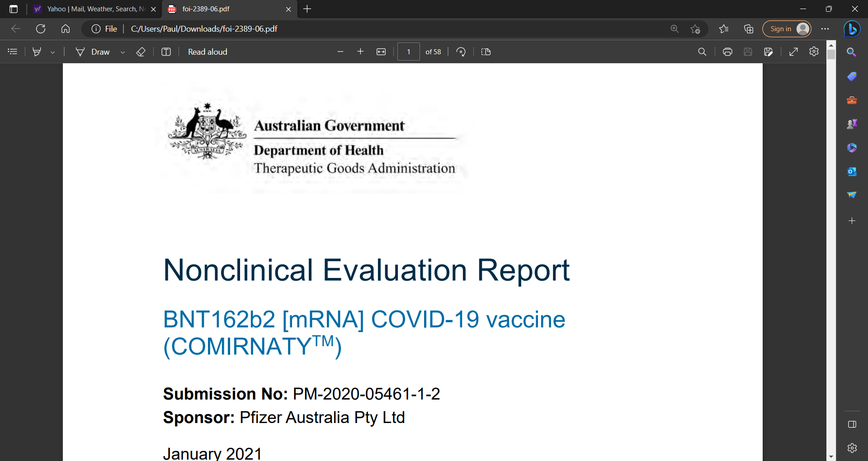Open PDF toolbar settings gear

814,52
